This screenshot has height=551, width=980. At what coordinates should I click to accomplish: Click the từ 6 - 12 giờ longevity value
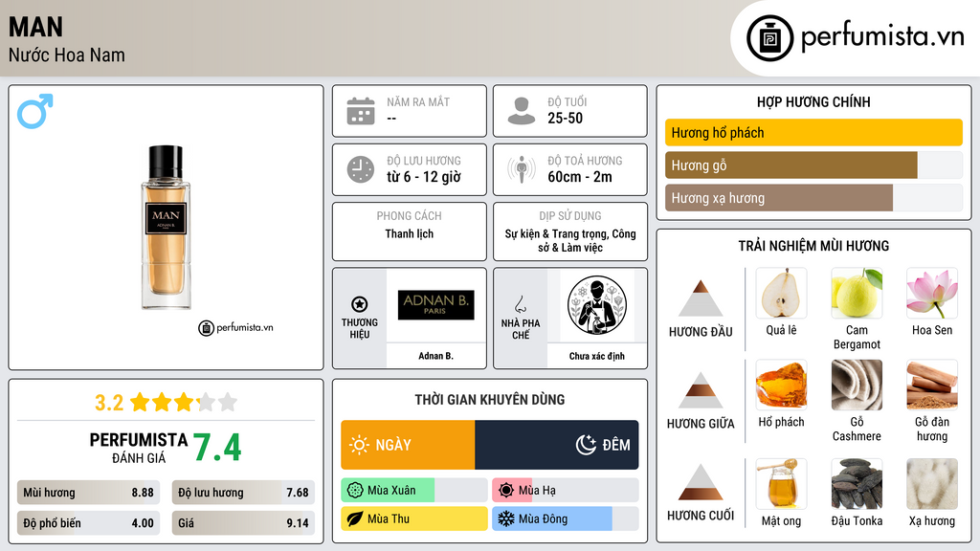pos(424,177)
